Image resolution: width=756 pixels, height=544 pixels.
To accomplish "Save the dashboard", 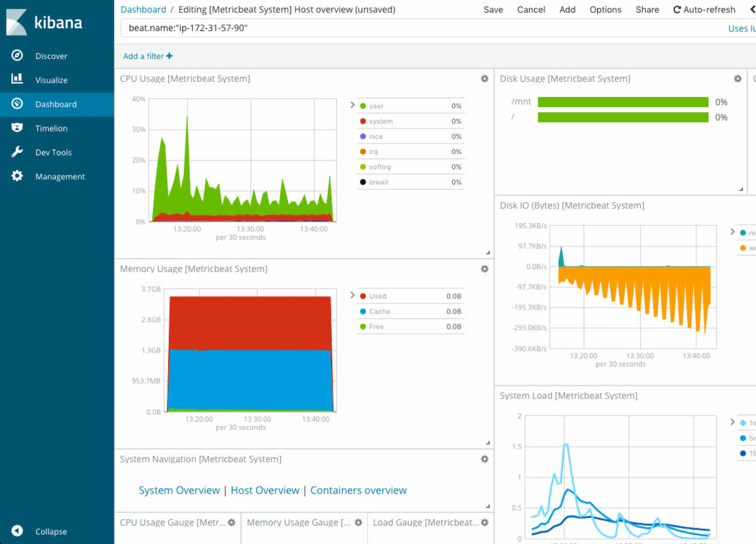I will point(493,9).
